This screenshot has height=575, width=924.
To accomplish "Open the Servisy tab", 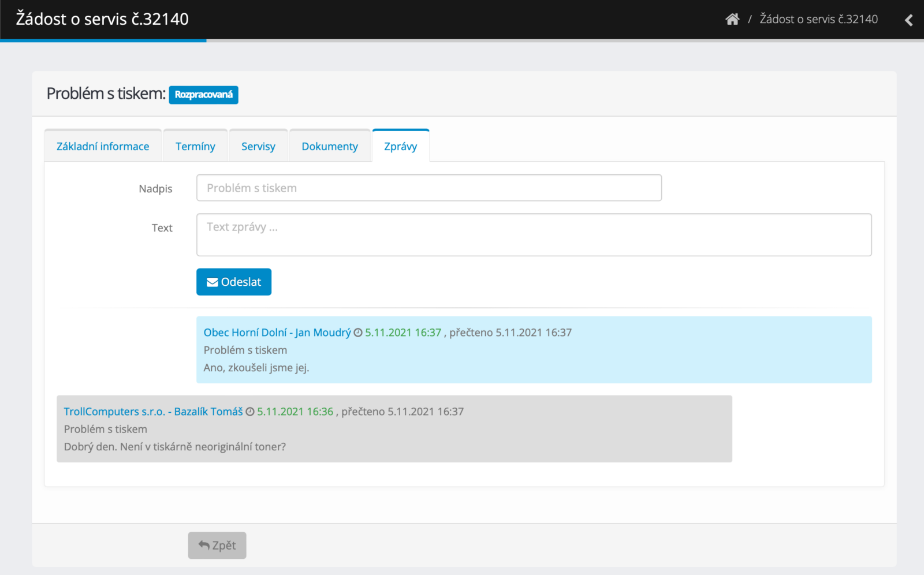I will point(258,146).
